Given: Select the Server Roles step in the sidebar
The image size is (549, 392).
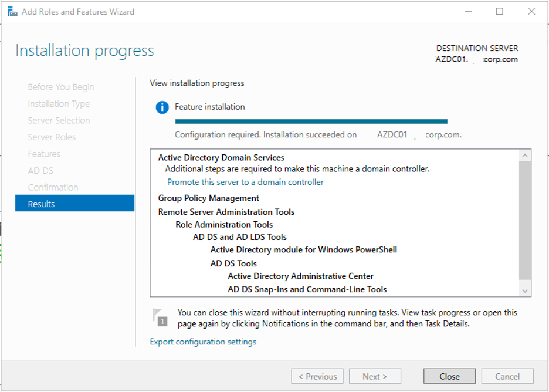Looking at the screenshot, I should (x=52, y=137).
